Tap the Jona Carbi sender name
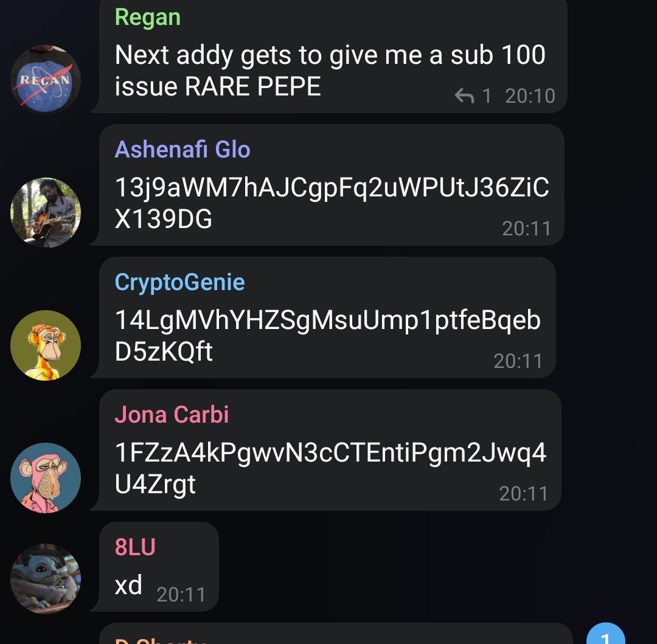Viewport: 657px width, 644px height. tap(172, 415)
